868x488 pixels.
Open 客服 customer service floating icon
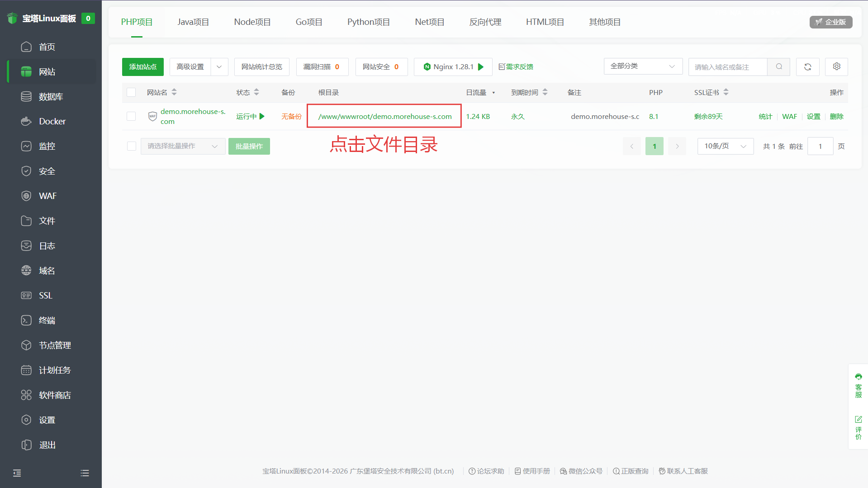click(x=858, y=385)
